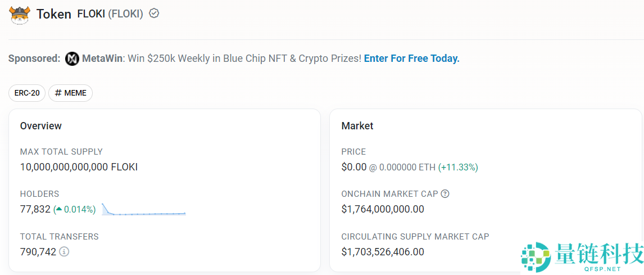This screenshot has height=275, width=644.
Task: Click the circulating supply market cap value
Action: (x=382, y=252)
